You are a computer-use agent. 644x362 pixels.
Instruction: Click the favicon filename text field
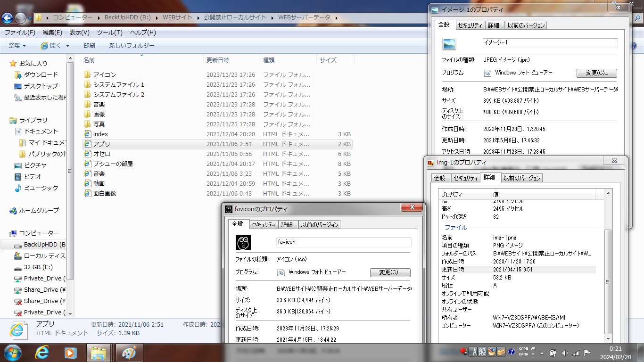(x=343, y=242)
